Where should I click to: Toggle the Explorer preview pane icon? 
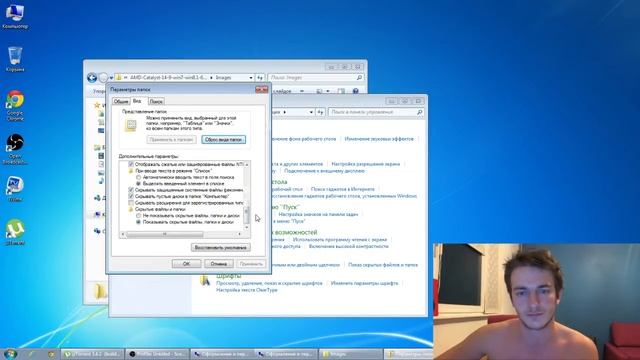pyautogui.click(x=341, y=91)
